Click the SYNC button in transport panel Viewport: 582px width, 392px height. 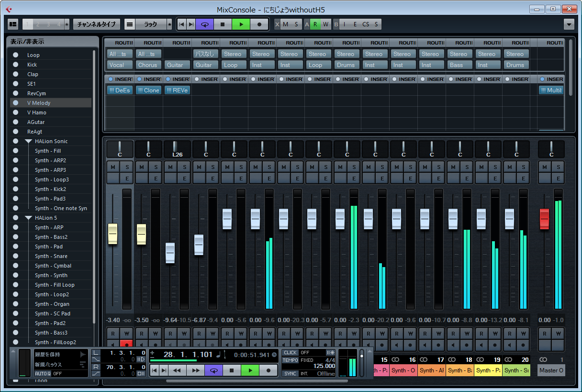pos(290,373)
